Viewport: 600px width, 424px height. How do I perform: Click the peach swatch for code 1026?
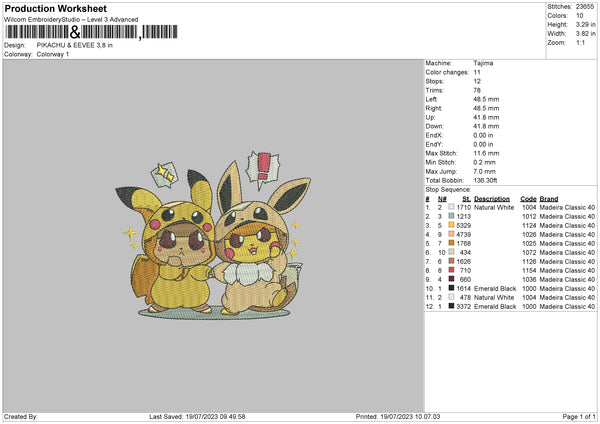452,234
